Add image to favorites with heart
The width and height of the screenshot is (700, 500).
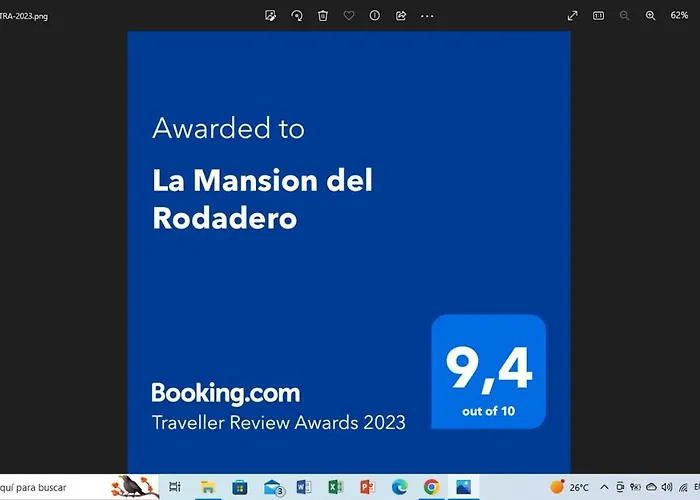349,16
